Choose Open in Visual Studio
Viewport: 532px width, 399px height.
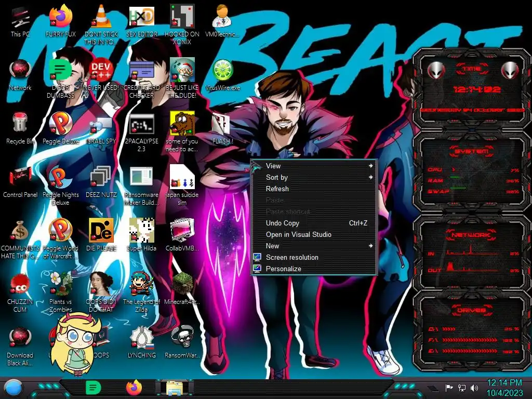click(314, 234)
